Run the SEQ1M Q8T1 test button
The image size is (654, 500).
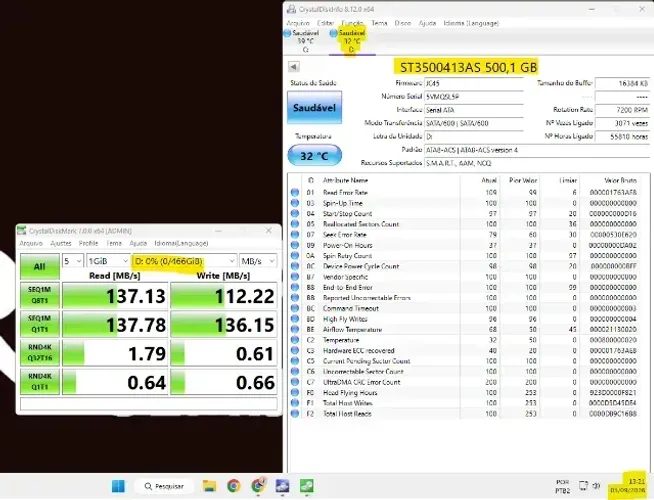click(40, 295)
